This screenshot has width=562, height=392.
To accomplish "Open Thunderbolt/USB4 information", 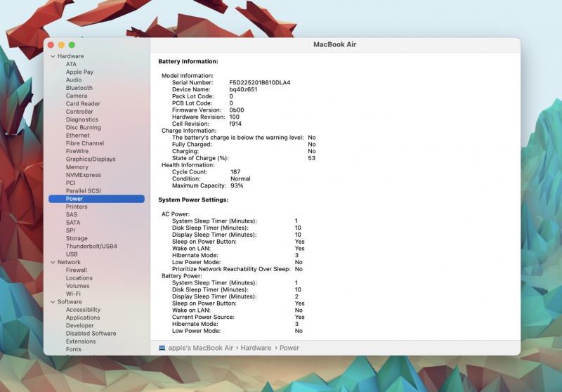I will [91, 246].
